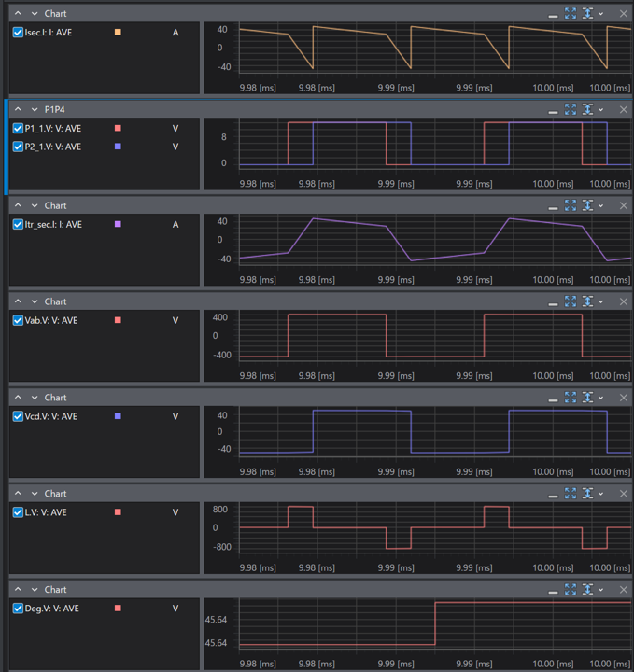Minimize the Itr_sec.I chart panel

point(554,206)
